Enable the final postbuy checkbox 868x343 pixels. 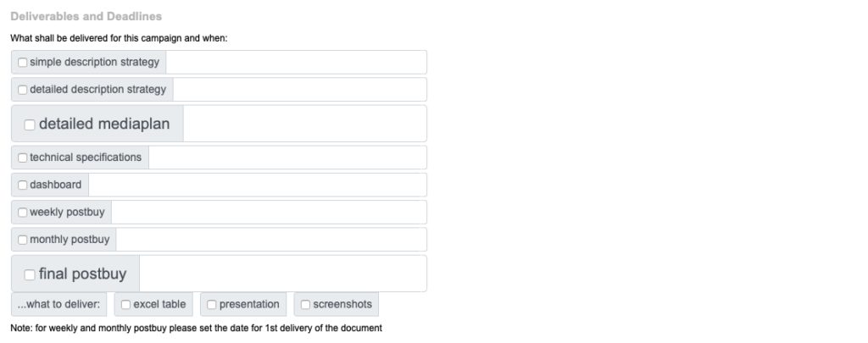30,274
